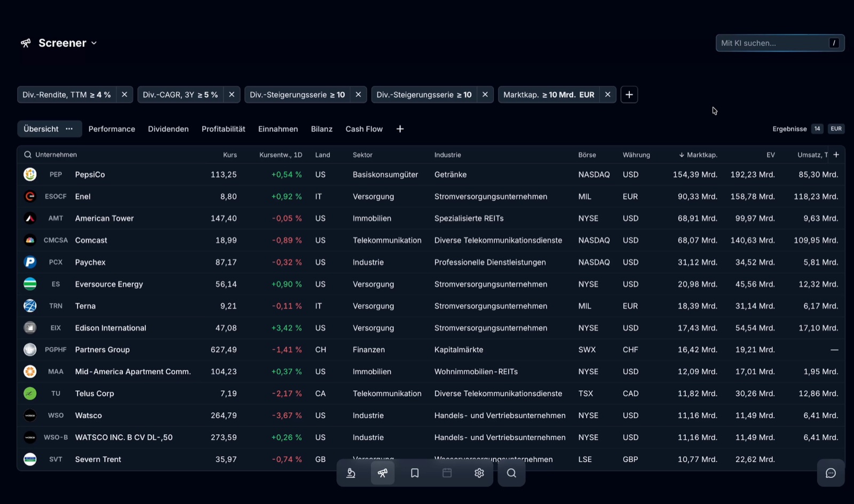Change the EUR currency selector

pyautogui.click(x=836, y=129)
